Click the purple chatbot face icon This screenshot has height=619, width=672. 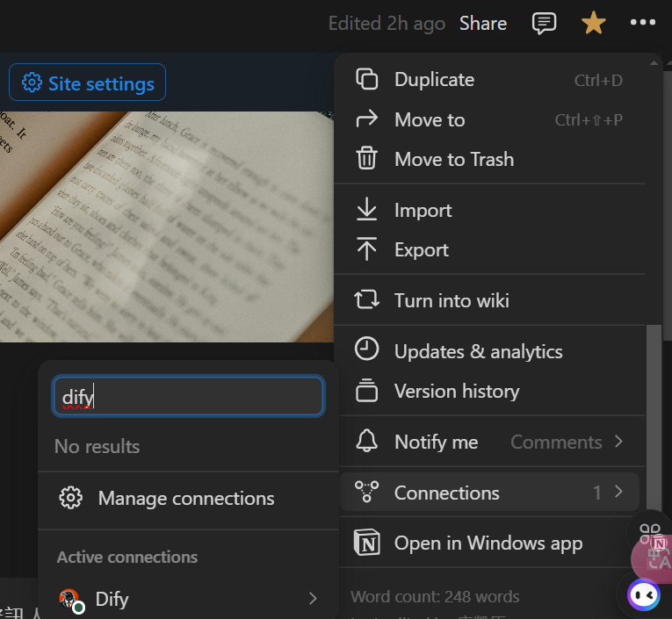644,595
